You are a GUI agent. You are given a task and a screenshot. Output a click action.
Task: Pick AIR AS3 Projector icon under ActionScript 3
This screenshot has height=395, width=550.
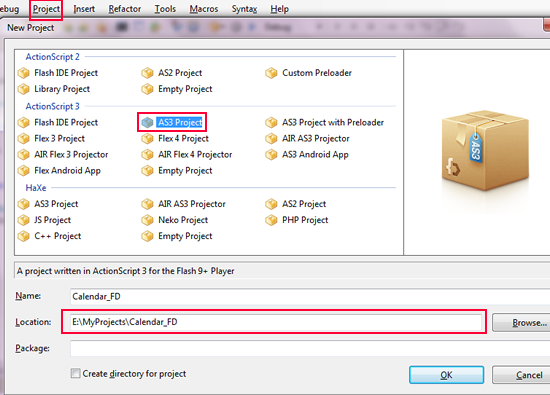pos(271,139)
